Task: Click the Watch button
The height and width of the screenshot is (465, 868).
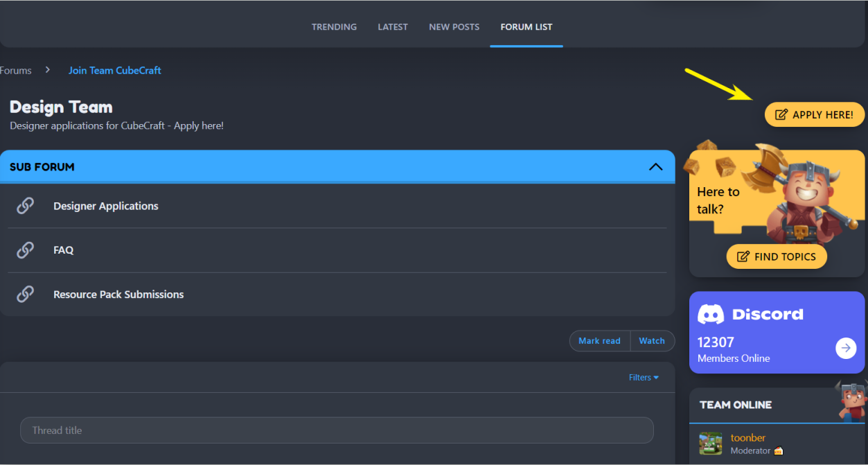Action: [x=652, y=341]
